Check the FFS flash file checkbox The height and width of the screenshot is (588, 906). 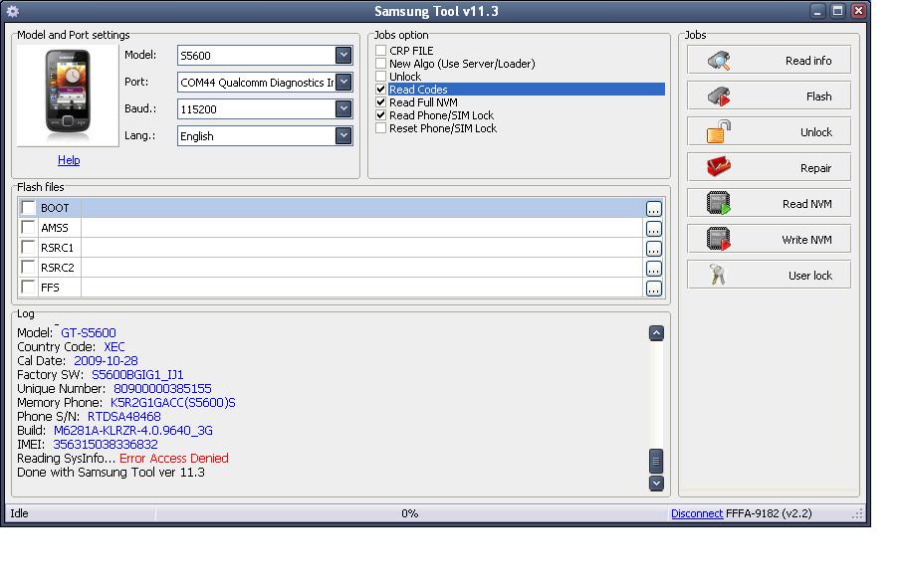click(28, 287)
